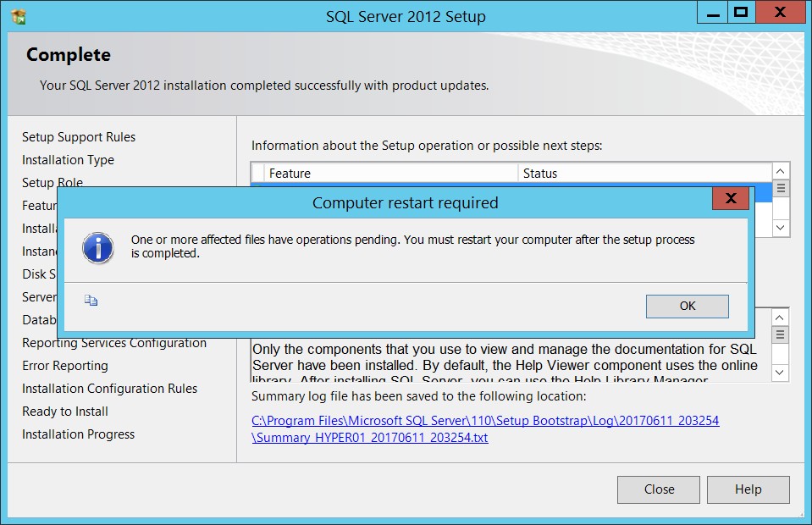Click the feature list scrollbar thumb
The width and height of the screenshot is (812, 525).
click(x=781, y=189)
